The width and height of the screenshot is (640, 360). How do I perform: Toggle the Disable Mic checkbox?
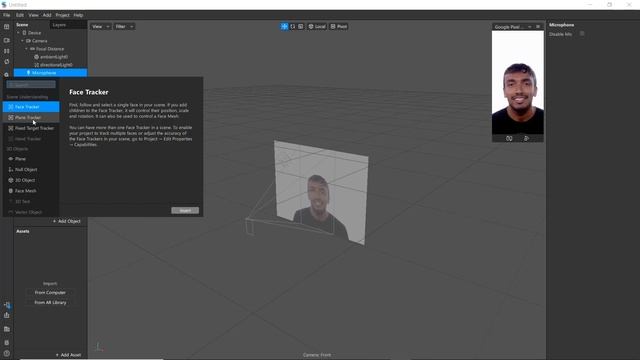[582, 34]
